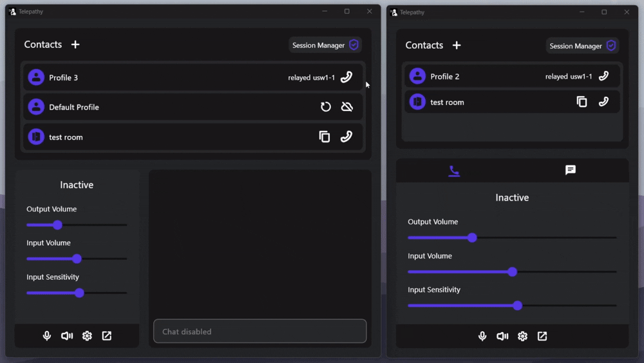Screen dimensions: 644x363
Task: Maximize the left Telepathy window
Action: tap(347, 11)
